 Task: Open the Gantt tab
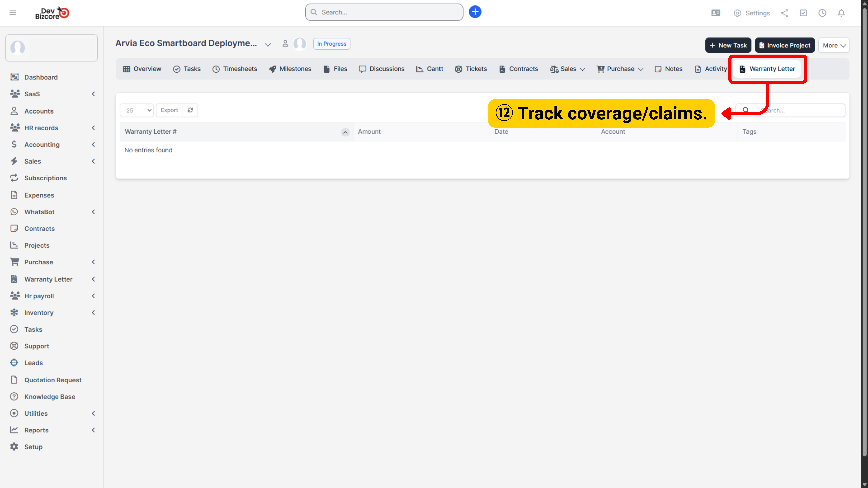coord(430,69)
